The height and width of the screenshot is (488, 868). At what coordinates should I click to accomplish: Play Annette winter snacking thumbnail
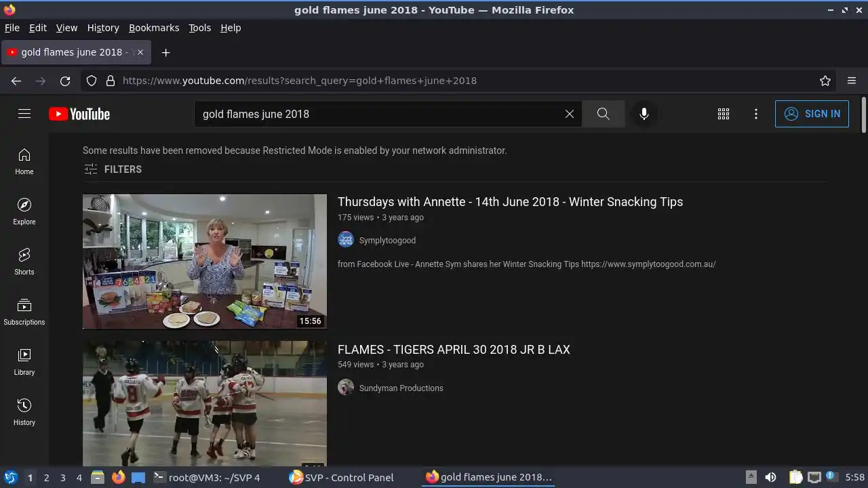tap(205, 262)
